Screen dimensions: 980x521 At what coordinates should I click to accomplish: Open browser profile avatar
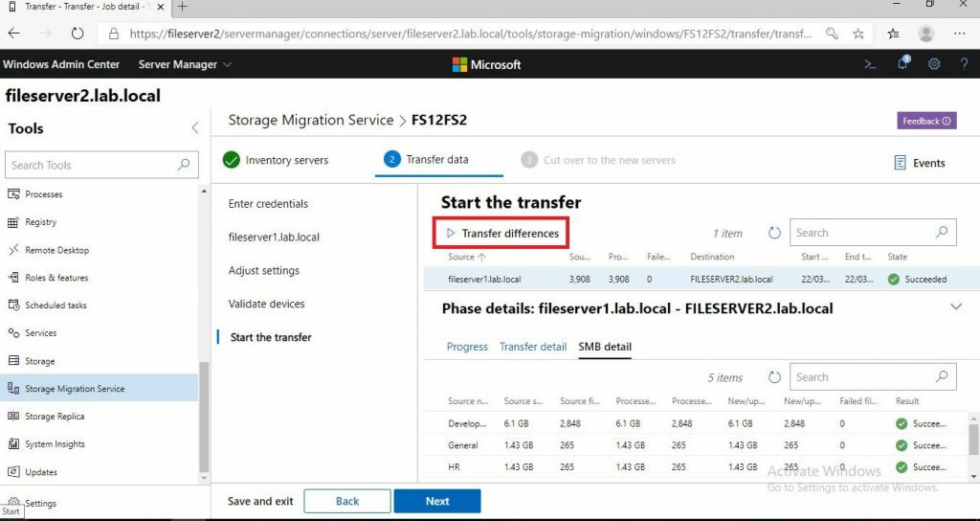[x=926, y=34]
